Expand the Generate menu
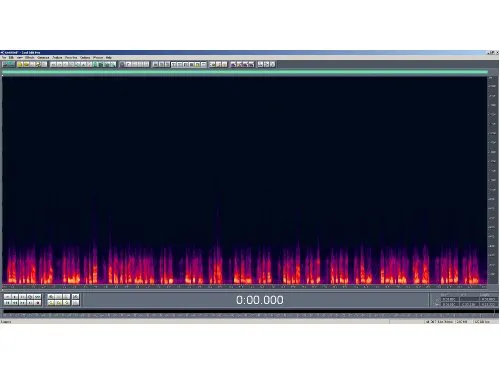Image resolution: width=500 pixels, height=375 pixels. [43, 58]
